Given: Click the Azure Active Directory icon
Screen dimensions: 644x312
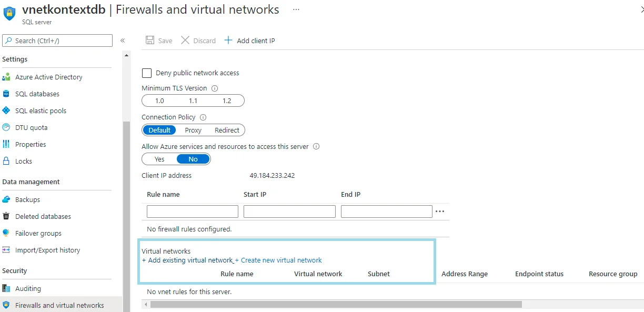Looking at the screenshot, I should tap(6, 77).
